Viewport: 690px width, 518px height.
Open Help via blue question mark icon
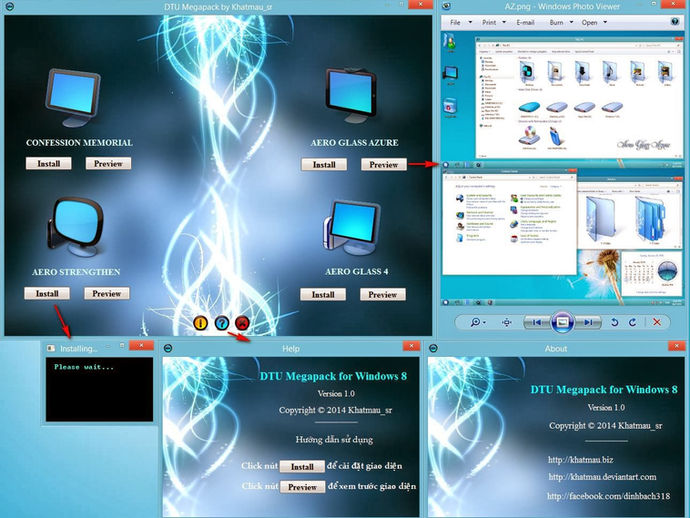click(222, 323)
